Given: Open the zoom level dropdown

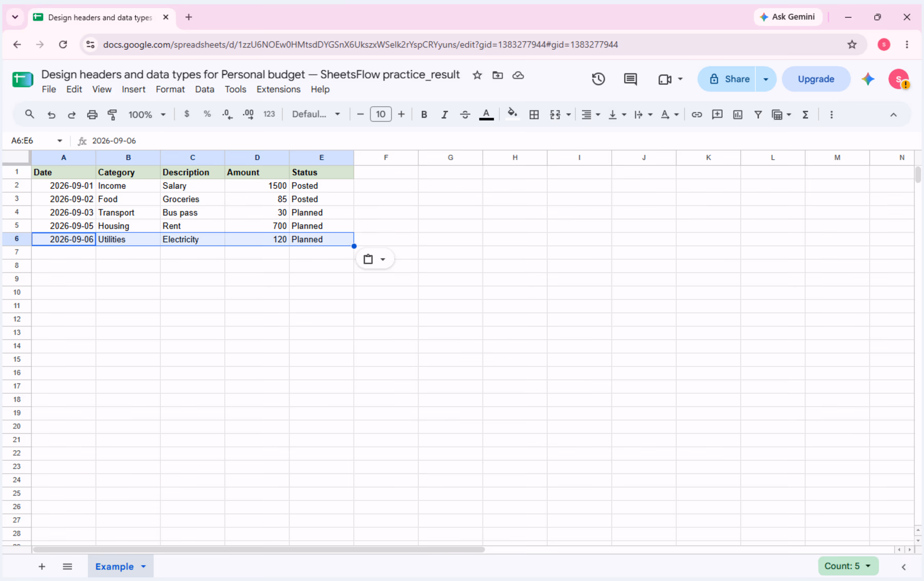Looking at the screenshot, I should coord(147,114).
